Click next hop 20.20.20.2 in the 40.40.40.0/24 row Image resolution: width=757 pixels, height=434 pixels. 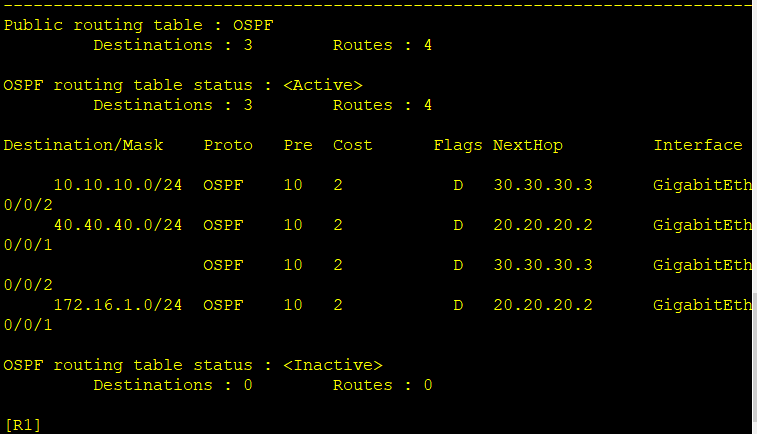(542, 225)
